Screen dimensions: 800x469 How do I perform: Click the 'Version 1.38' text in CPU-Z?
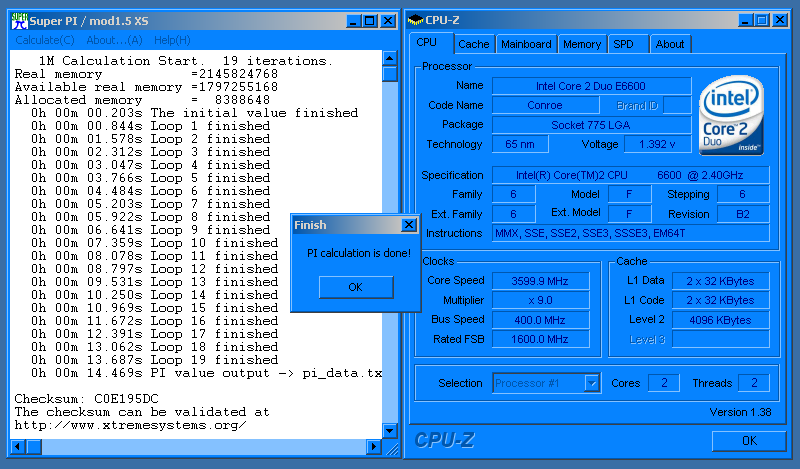click(740, 412)
